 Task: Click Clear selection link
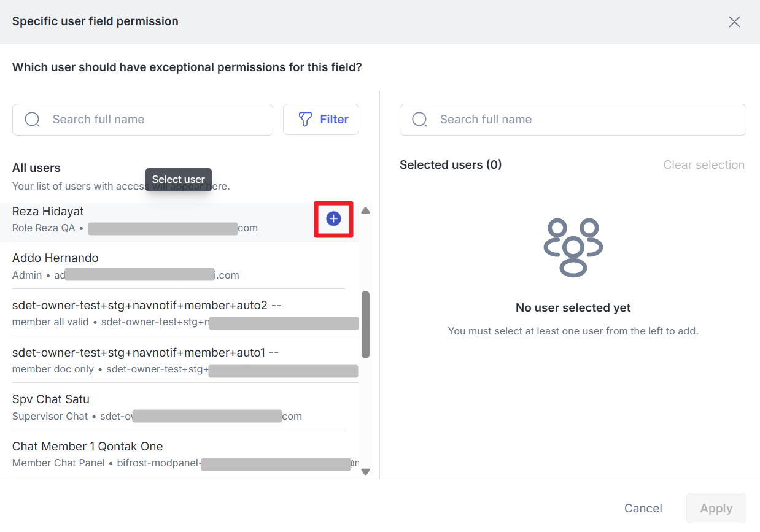704,165
